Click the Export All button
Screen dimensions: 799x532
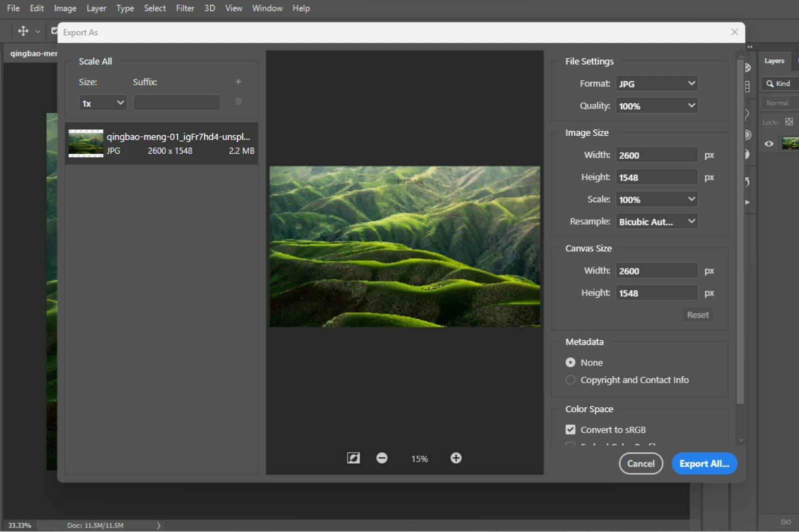pos(704,463)
